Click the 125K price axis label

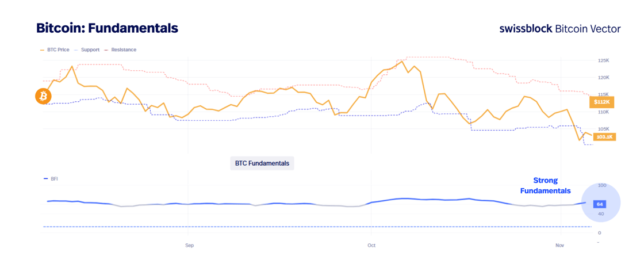click(x=604, y=60)
